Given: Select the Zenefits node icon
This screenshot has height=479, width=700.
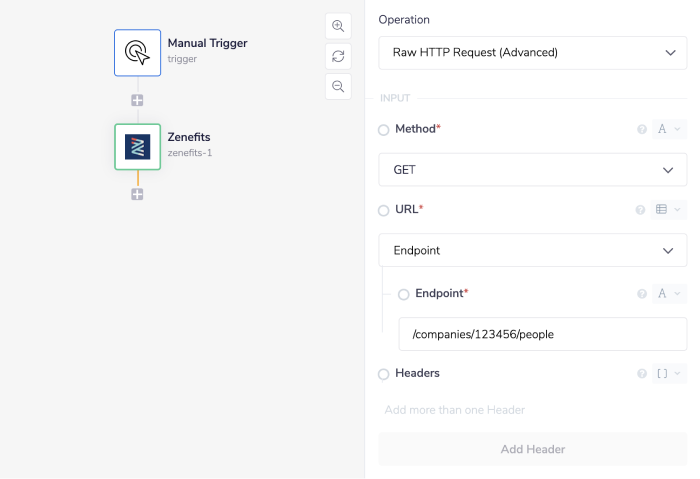Looking at the screenshot, I should [x=137, y=147].
